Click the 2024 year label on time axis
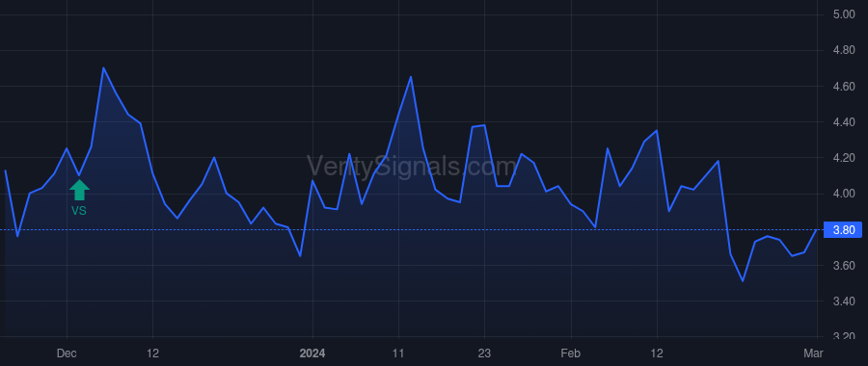This screenshot has height=366, width=868. click(312, 353)
